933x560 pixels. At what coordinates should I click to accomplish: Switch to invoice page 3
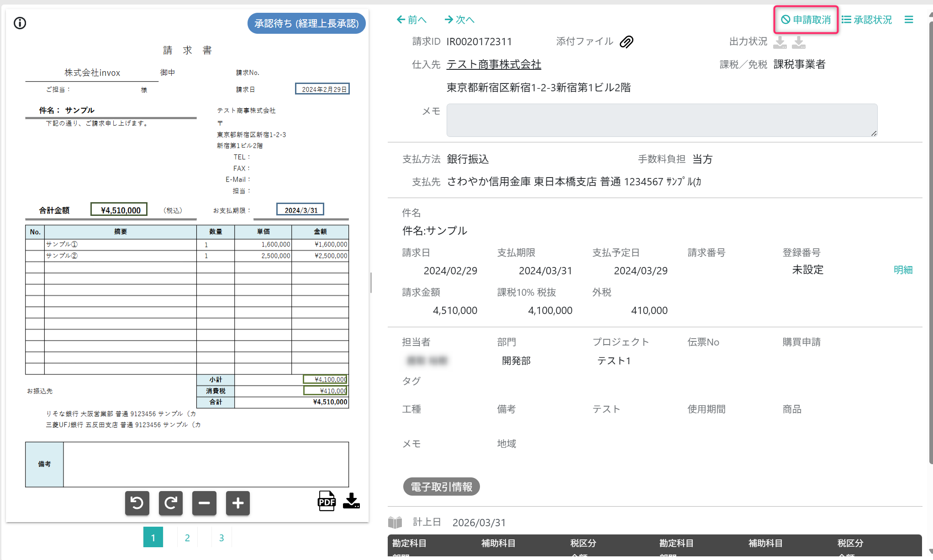[x=221, y=538]
